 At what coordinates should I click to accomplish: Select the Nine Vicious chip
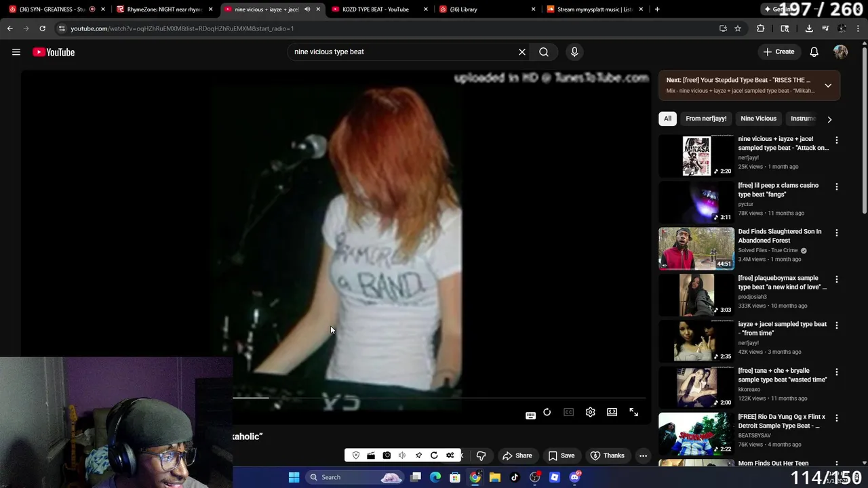coord(758,119)
